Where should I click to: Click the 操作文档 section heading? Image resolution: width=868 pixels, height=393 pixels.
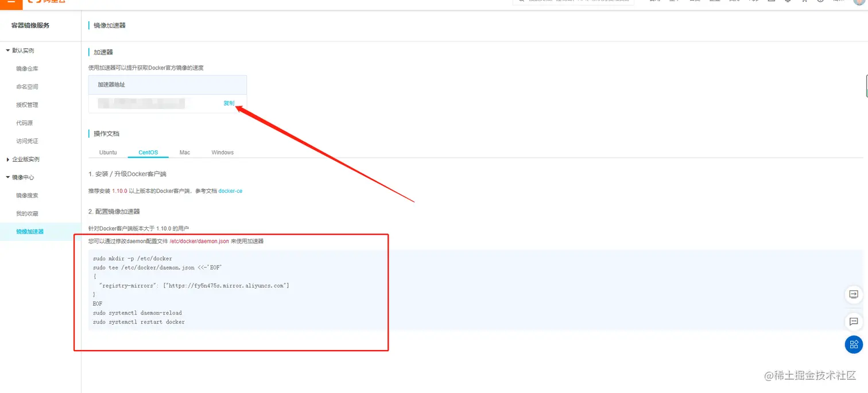click(107, 134)
